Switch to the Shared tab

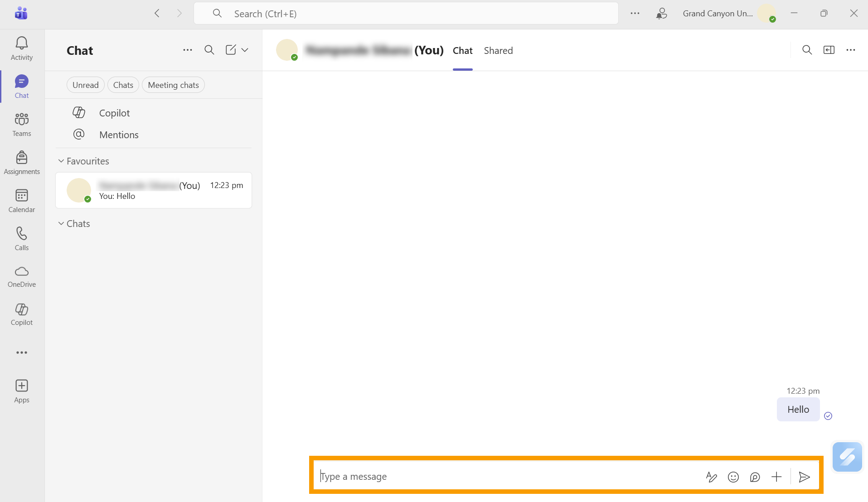tap(498, 50)
